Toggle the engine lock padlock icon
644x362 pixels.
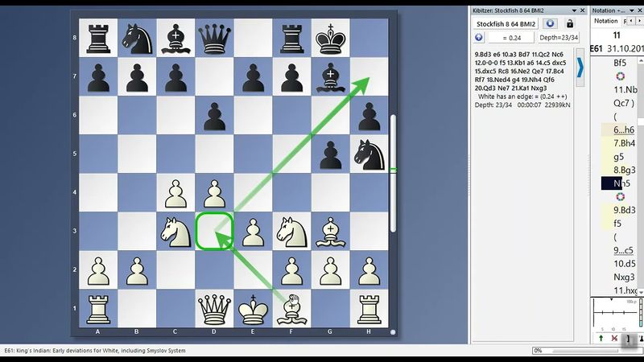tap(571, 23)
